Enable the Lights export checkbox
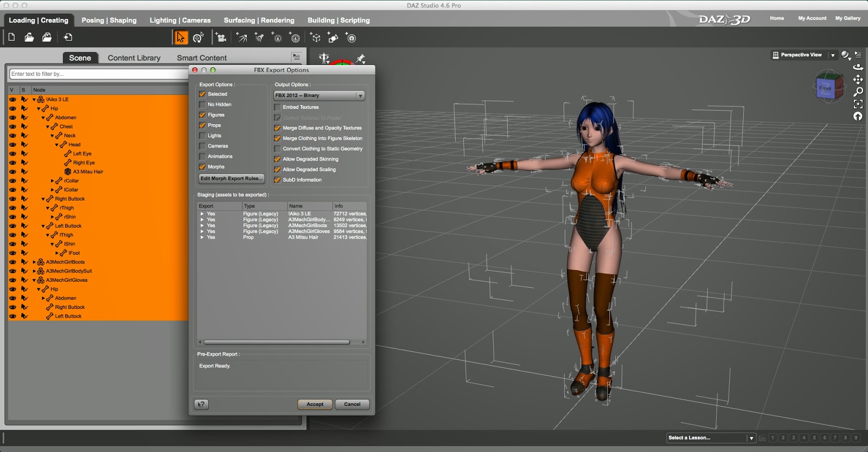The image size is (868, 452). click(x=202, y=135)
